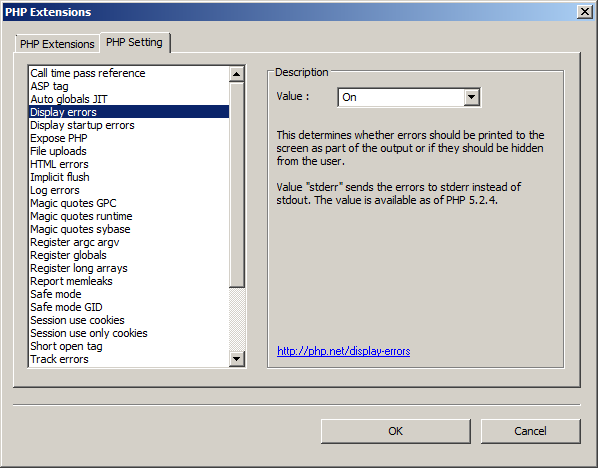
Task: Switch to the PHP Extensions tab
Action: [57, 44]
